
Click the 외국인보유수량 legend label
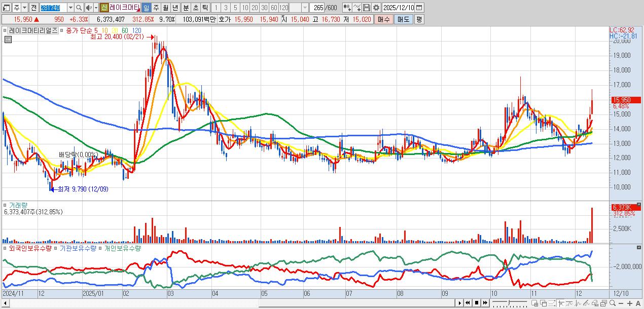pos(30,248)
